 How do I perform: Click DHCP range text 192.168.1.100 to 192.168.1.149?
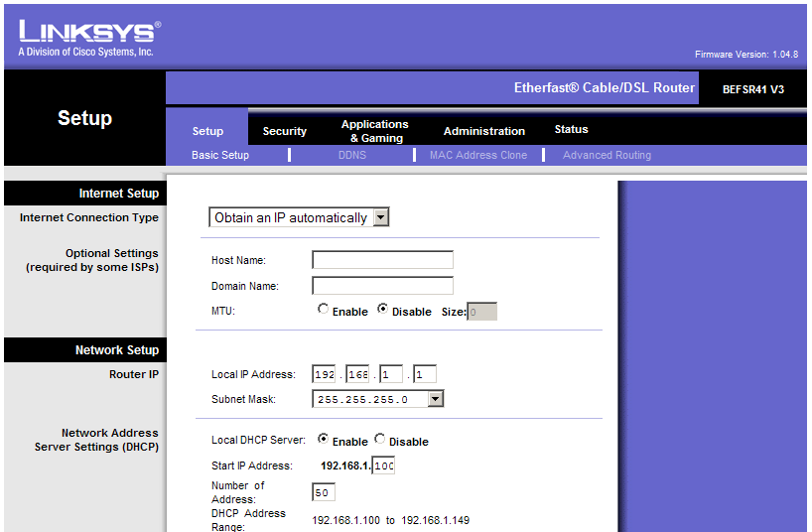point(391,520)
